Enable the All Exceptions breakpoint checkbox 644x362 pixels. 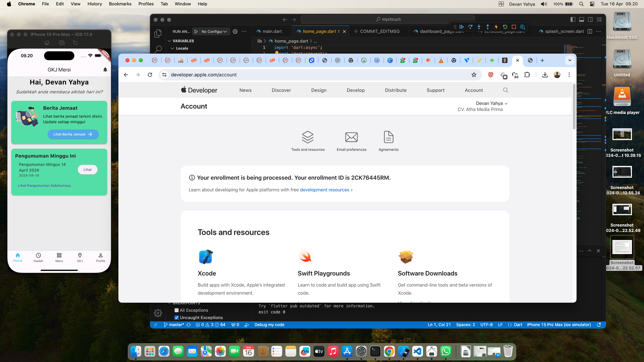(x=176, y=310)
